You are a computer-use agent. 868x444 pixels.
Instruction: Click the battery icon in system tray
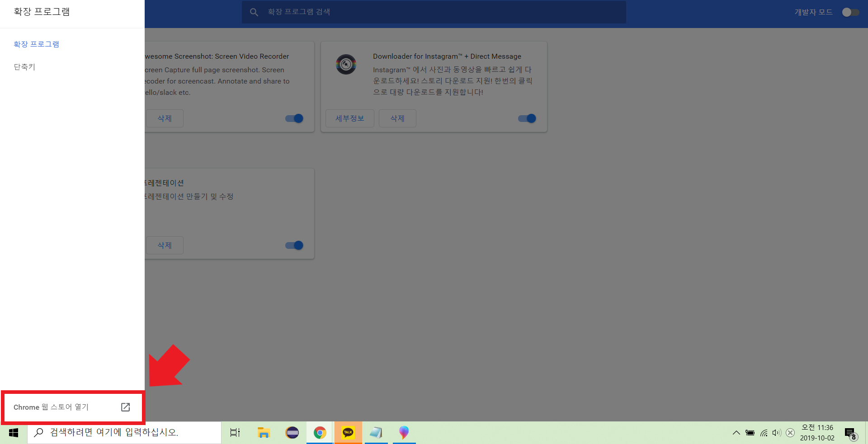click(750, 433)
